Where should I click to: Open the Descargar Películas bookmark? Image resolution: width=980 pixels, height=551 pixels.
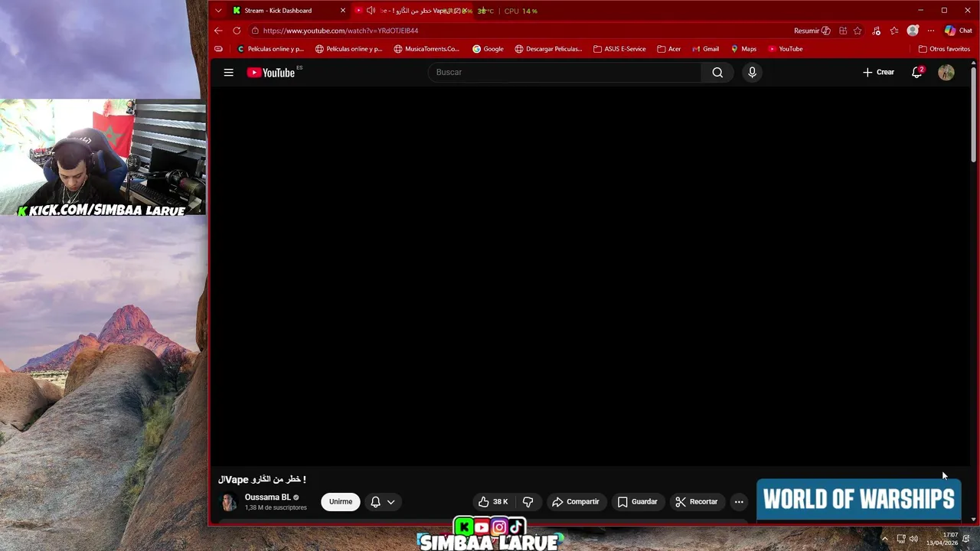(x=548, y=49)
